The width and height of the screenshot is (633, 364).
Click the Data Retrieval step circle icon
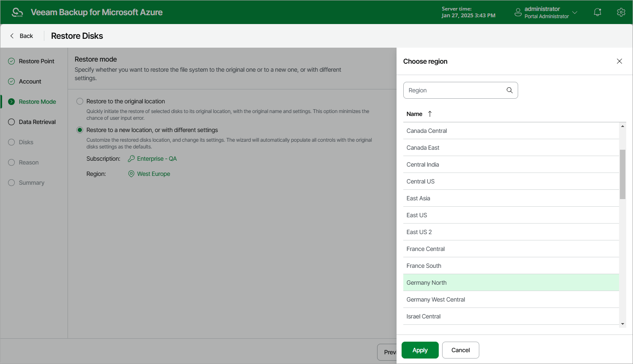11,122
